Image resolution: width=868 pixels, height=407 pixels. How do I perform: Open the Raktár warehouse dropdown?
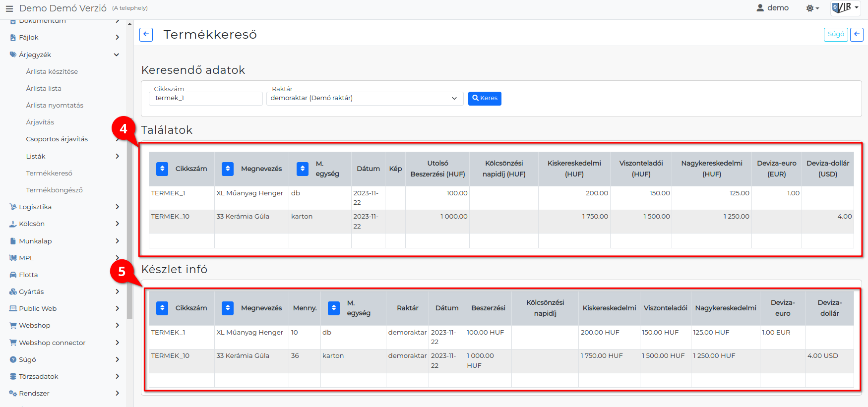point(365,98)
